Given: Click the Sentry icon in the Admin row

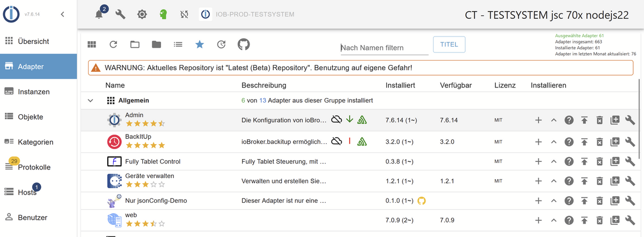Looking at the screenshot, I should coord(362,120).
